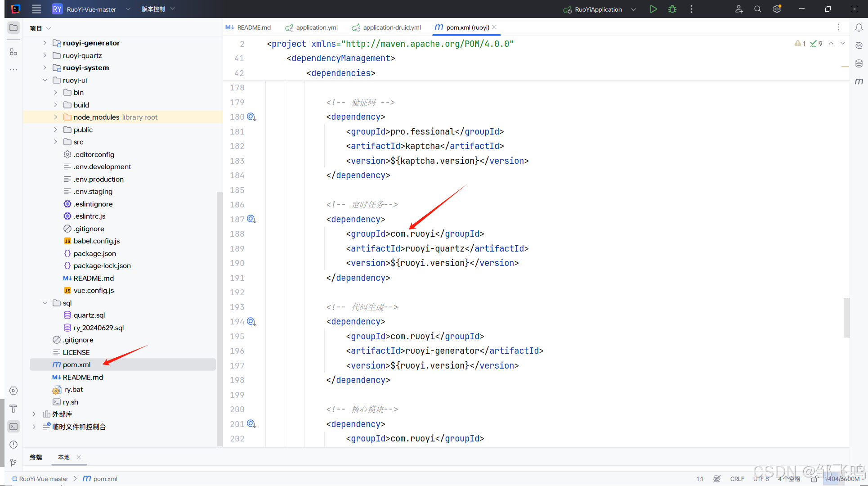
Task: Click RuoYi-Vue-master breadcrumb in status bar
Action: tap(40, 479)
